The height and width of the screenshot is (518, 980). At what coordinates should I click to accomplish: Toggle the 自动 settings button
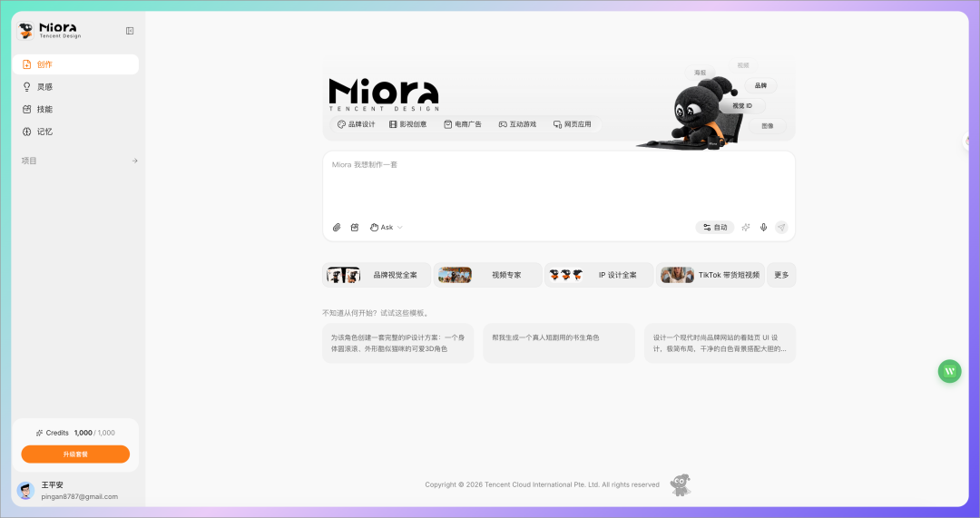point(715,228)
